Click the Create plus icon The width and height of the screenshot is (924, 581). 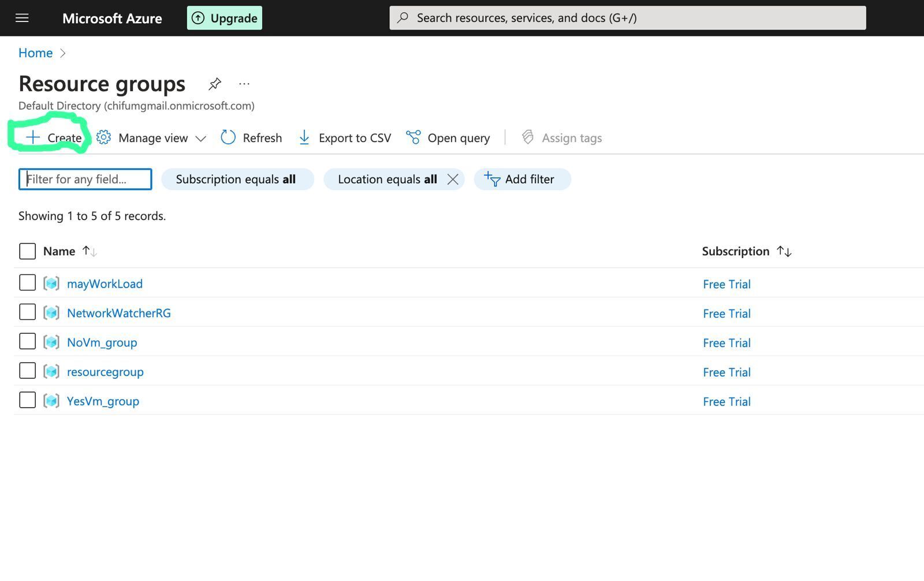coord(33,137)
